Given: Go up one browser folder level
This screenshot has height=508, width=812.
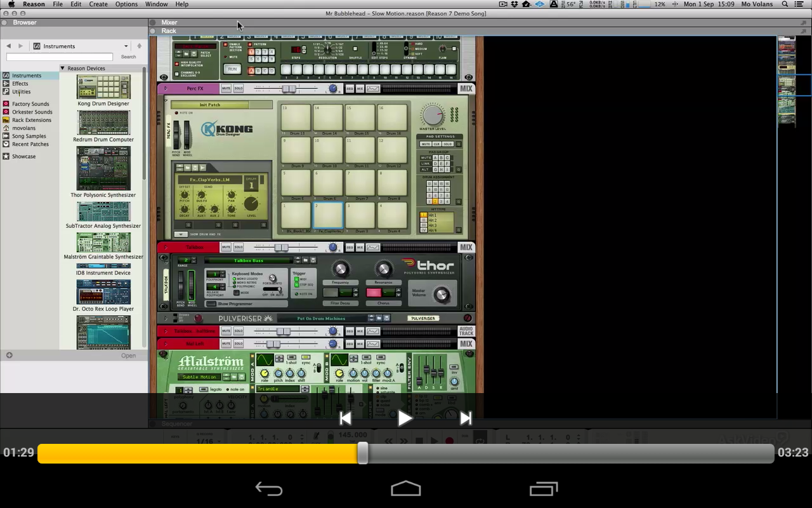Looking at the screenshot, I should [x=140, y=46].
